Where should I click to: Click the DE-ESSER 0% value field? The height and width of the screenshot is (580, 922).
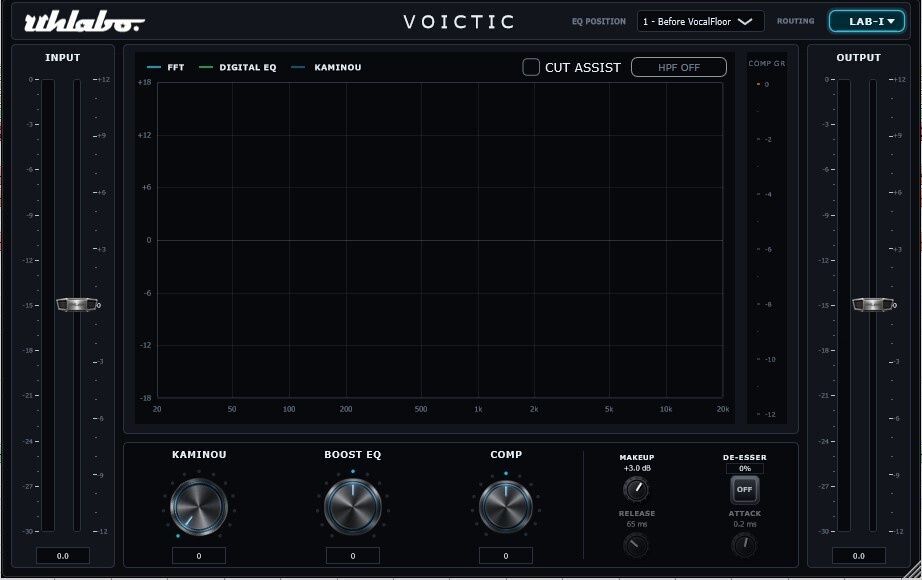point(744,468)
